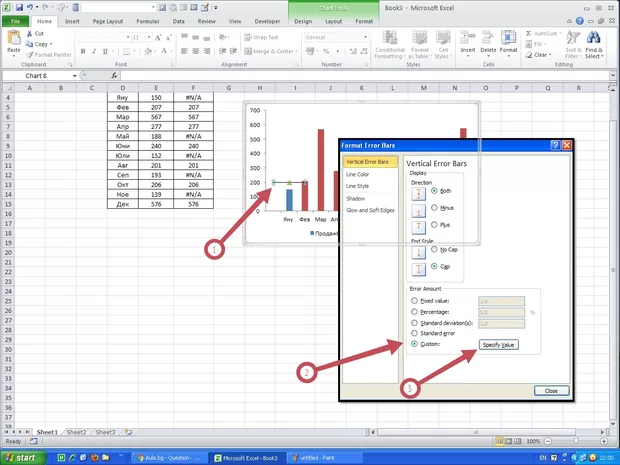Open Conditional Formatting menu

[x=390, y=45]
